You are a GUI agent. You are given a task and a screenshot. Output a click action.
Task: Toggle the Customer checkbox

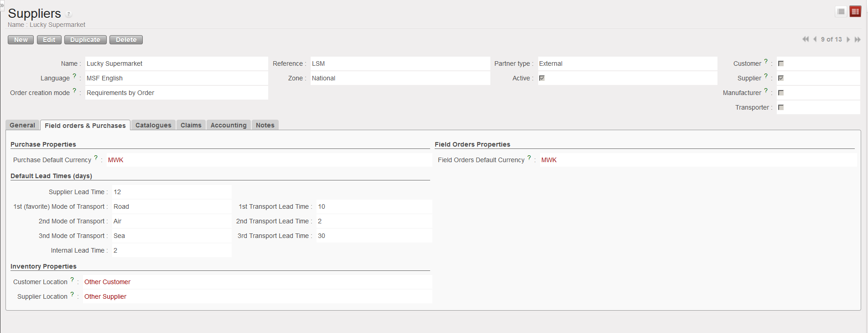click(x=781, y=63)
